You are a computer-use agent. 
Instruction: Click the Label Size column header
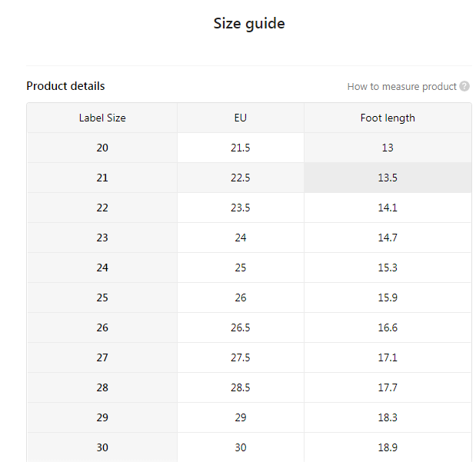pos(102,118)
